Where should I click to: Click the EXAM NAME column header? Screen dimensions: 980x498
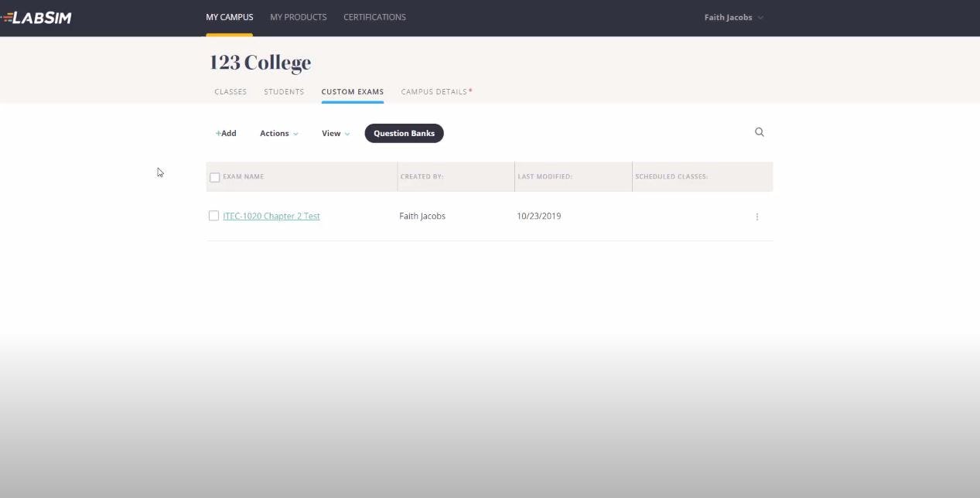click(x=243, y=176)
